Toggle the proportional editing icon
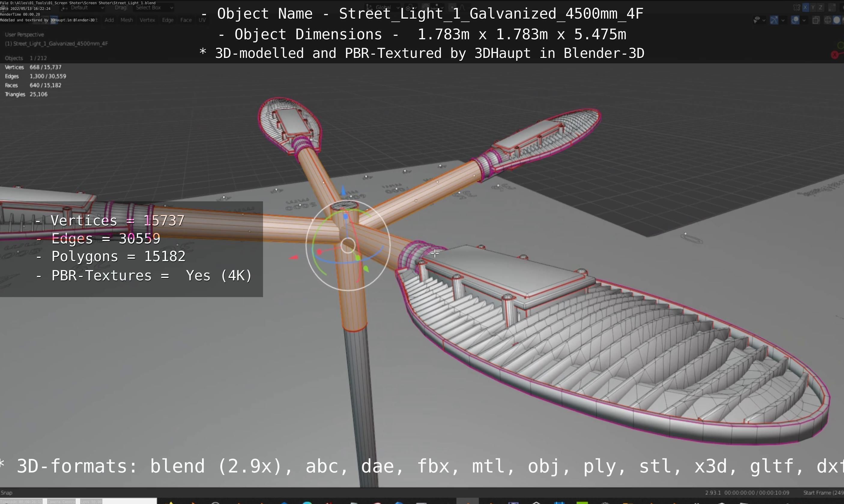This screenshot has width=844, height=504. 452,7
